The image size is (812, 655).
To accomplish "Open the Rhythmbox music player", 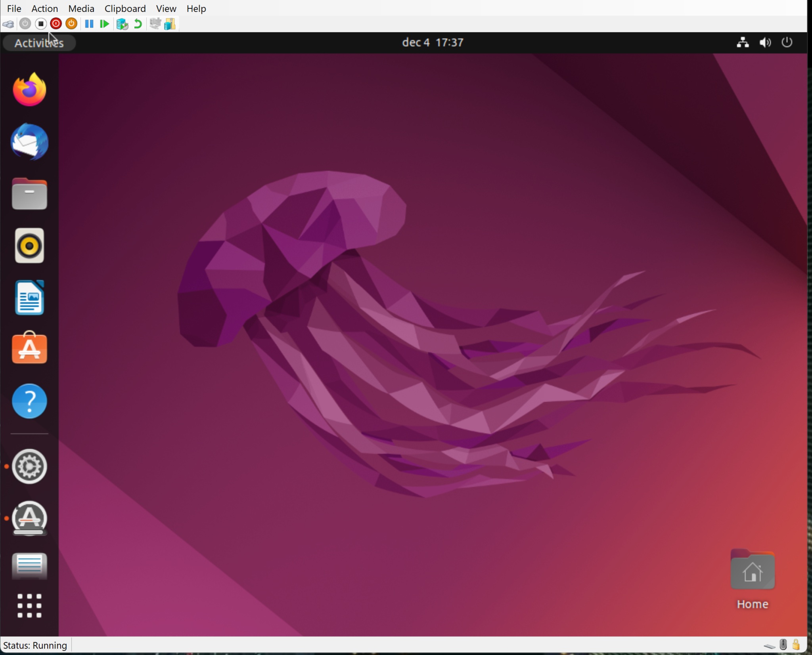I will [x=29, y=246].
